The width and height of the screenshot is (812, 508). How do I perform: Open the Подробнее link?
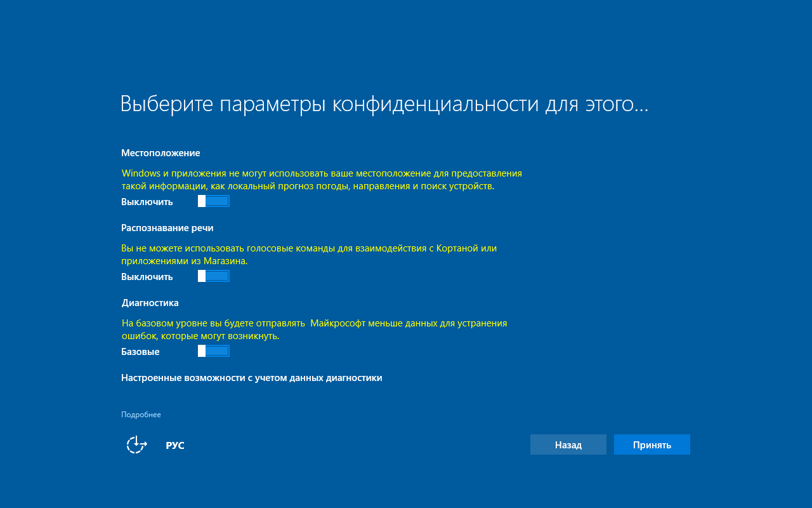click(141, 414)
